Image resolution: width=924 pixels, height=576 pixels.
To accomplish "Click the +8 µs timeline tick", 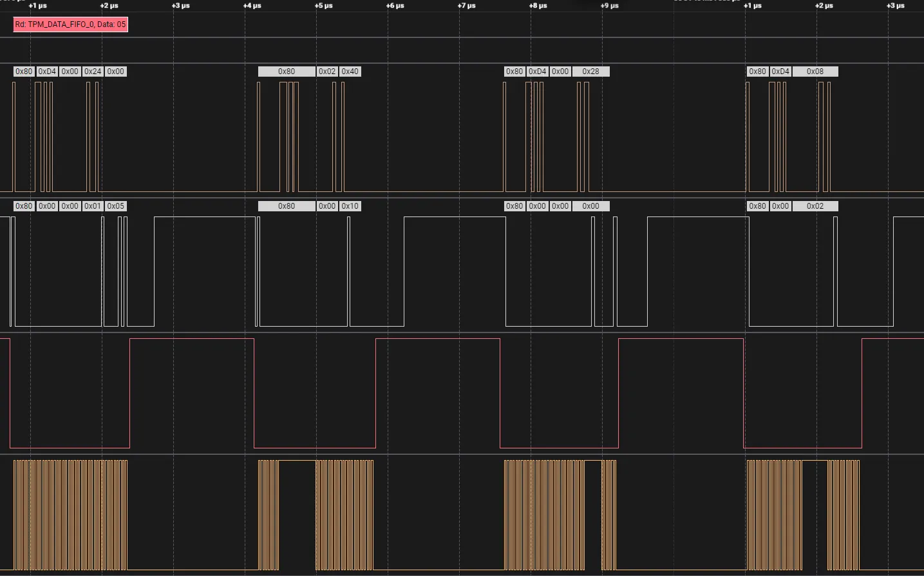I will click(x=538, y=6).
